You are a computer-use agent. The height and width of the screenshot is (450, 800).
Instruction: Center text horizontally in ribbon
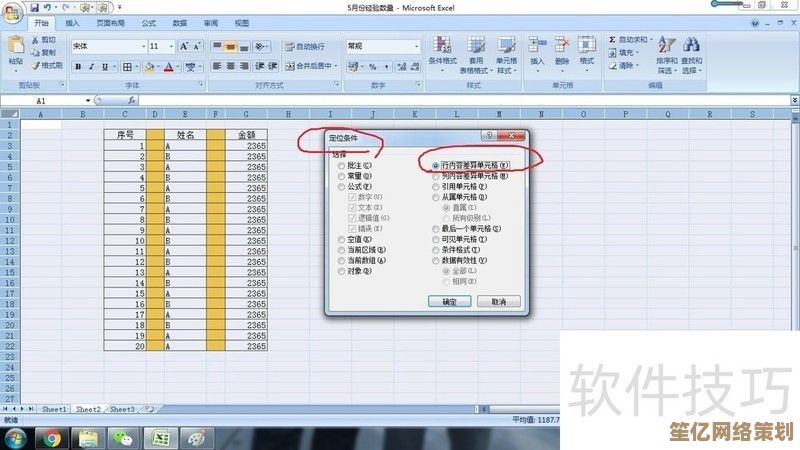tap(231, 66)
